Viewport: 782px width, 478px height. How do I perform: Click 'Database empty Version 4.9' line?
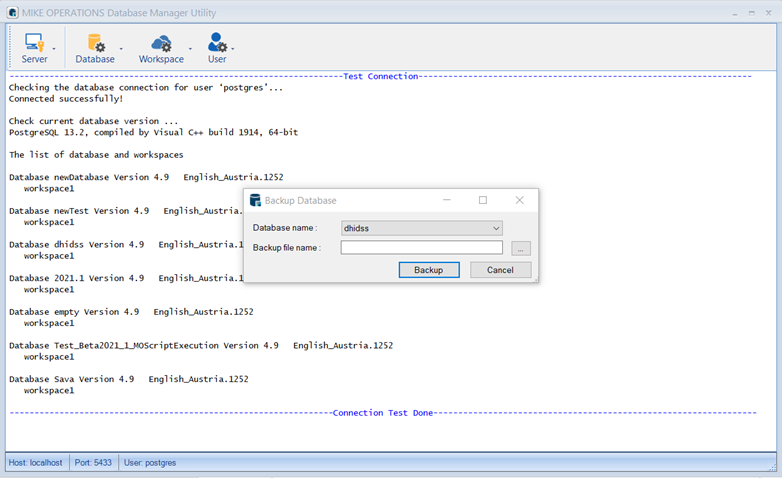(131, 312)
